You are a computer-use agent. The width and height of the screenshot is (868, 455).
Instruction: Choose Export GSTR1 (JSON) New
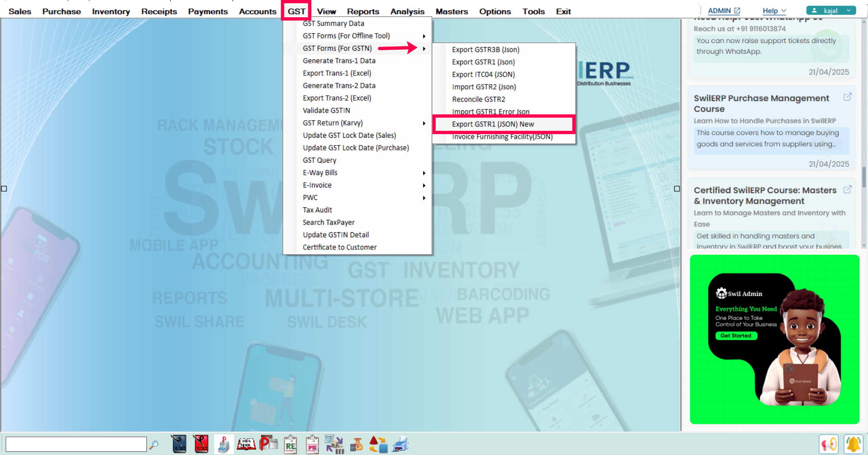point(493,124)
